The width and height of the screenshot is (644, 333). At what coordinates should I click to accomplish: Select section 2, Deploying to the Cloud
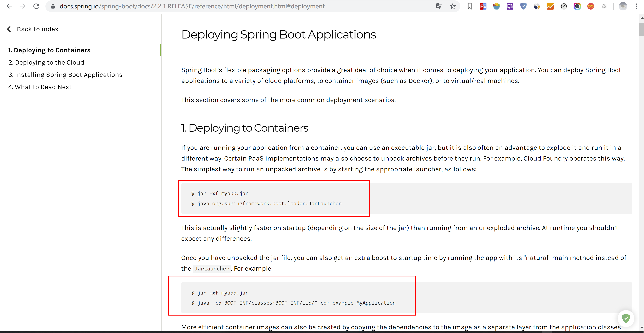click(x=46, y=62)
